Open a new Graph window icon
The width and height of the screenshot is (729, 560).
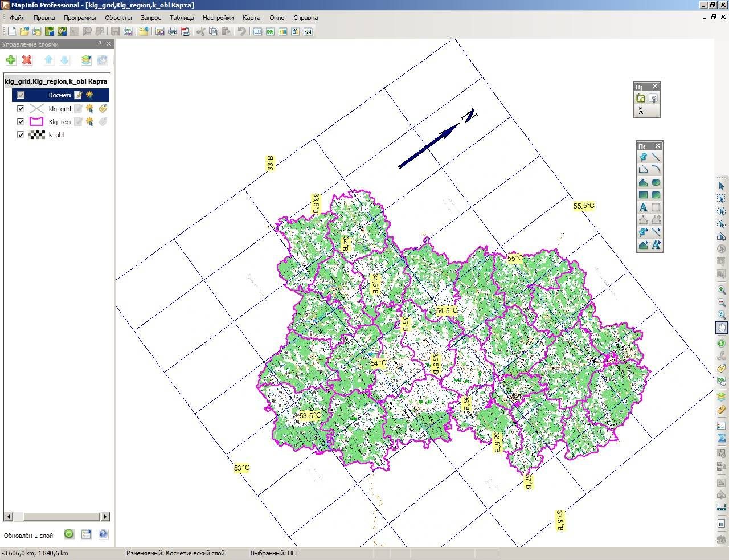pos(282,31)
